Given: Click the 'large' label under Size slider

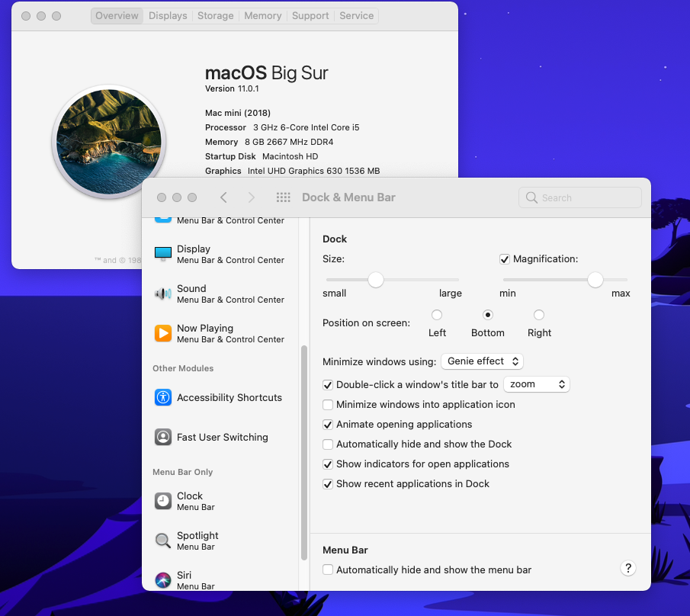Looking at the screenshot, I should [450, 294].
